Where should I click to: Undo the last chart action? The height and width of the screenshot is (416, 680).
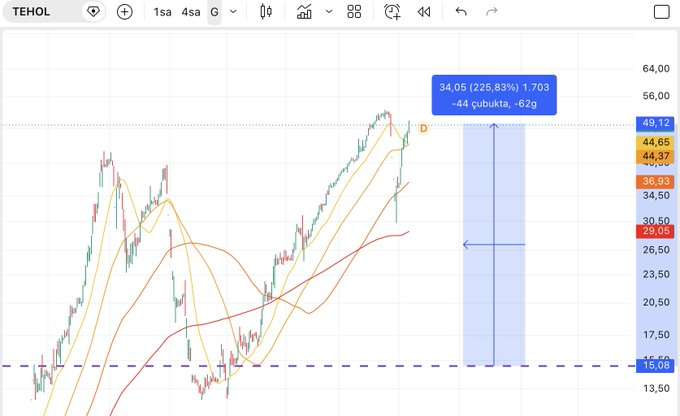pos(461,12)
